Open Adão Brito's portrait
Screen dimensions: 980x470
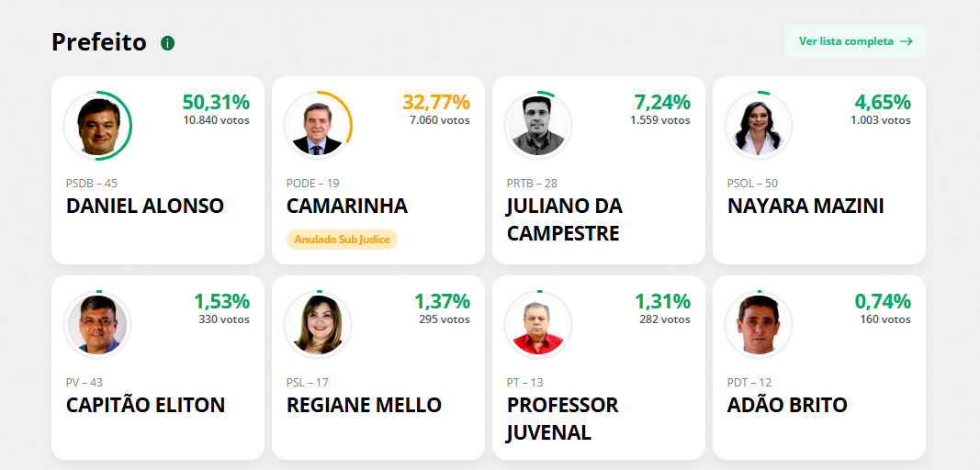pyautogui.click(x=759, y=324)
